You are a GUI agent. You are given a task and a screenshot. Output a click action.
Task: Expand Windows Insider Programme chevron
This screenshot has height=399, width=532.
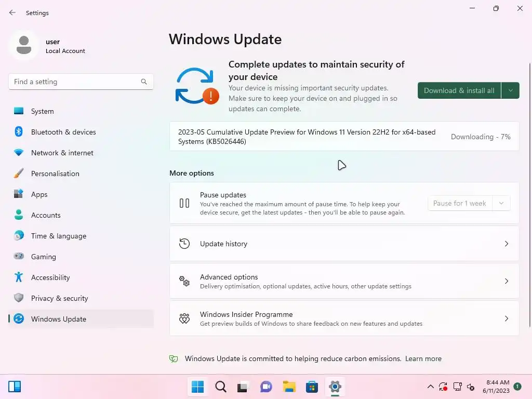point(506,318)
